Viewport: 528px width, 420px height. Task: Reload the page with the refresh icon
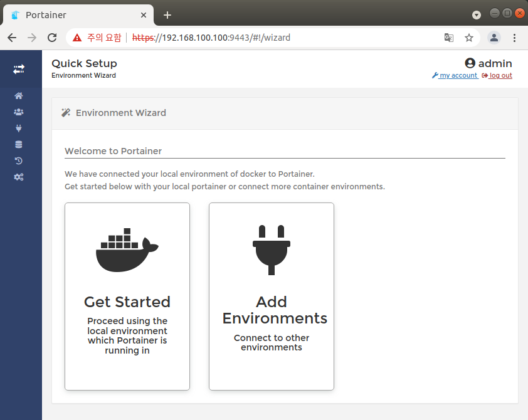(x=52, y=38)
